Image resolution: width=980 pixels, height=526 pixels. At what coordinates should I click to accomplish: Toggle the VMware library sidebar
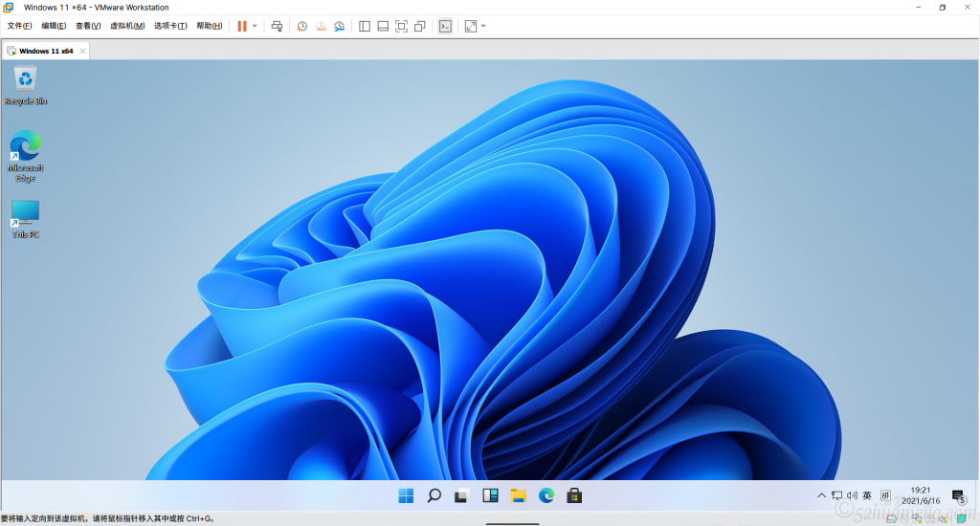365,26
